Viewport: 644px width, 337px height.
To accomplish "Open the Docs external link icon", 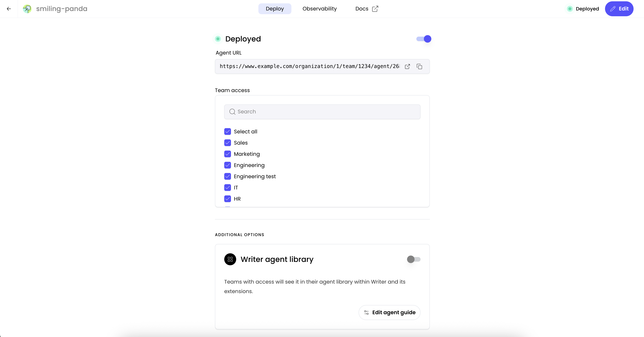I will coord(375,9).
